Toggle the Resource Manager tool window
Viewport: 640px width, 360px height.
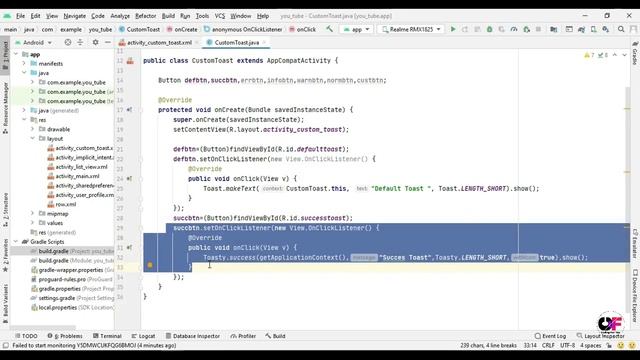point(5,108)
